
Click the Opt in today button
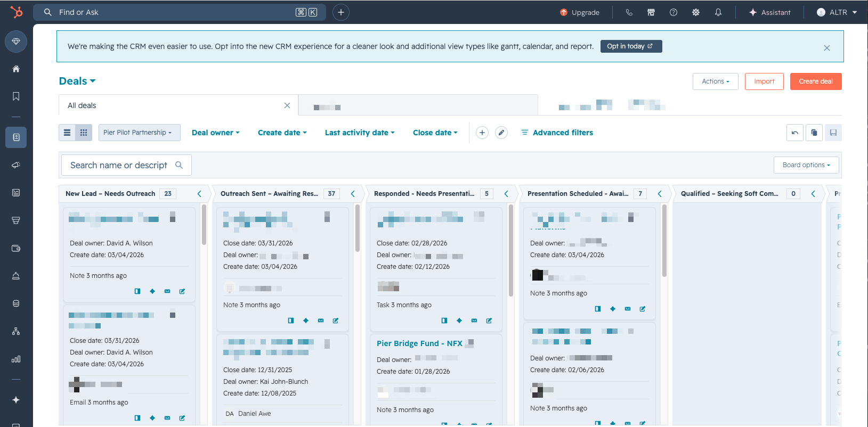pyautogui.click(x=631, y=46)
